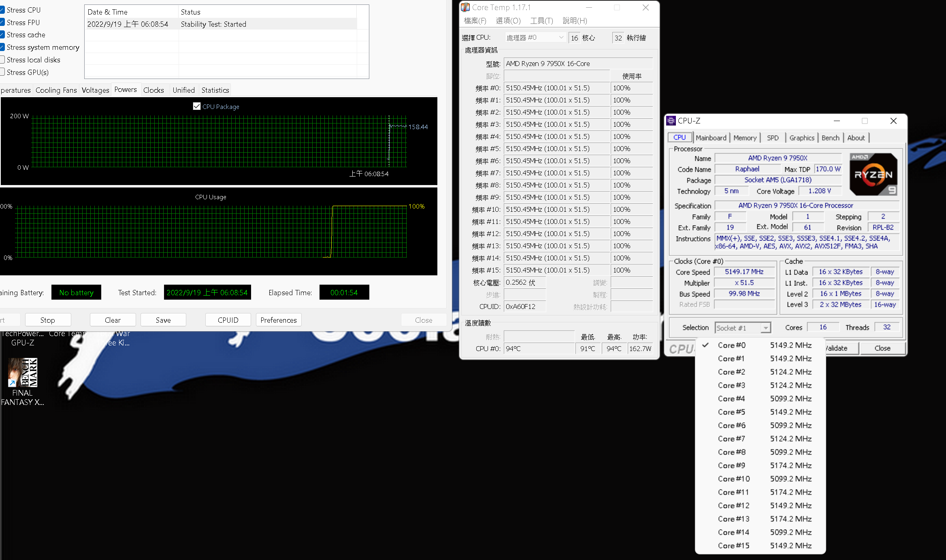Click the Core Speed 5149.17 MHz field
The height and width of the screenshot is (560, 946).
coord(744,272)
